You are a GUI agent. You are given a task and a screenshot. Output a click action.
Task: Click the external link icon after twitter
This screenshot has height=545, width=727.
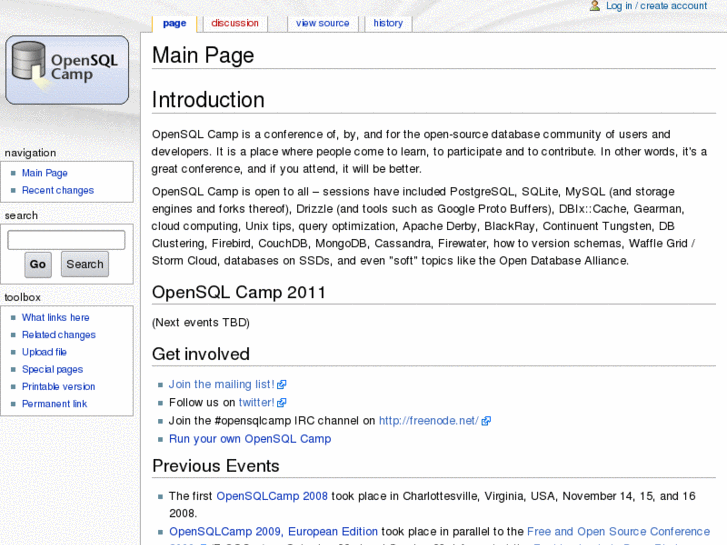281,403
